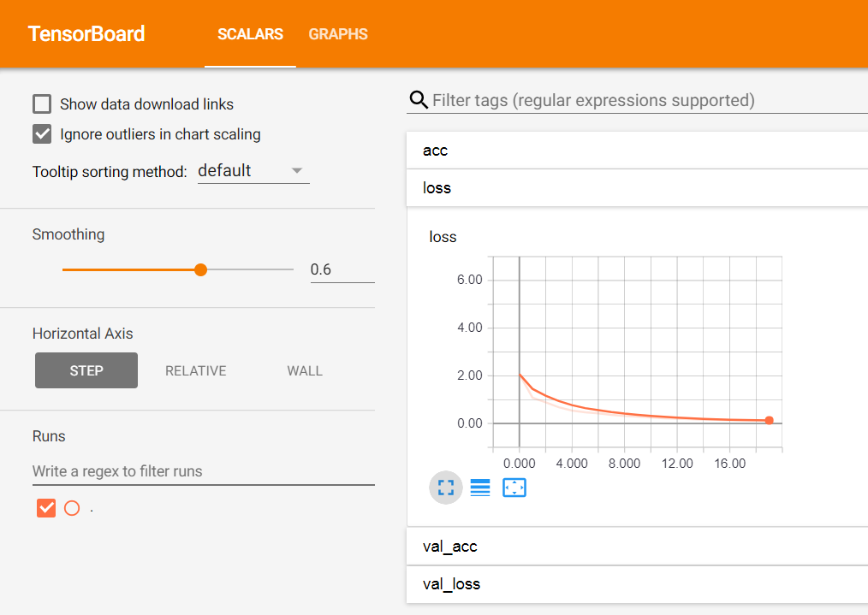Toggle logarithmic y-axis on the loss chart

(479, 488)
